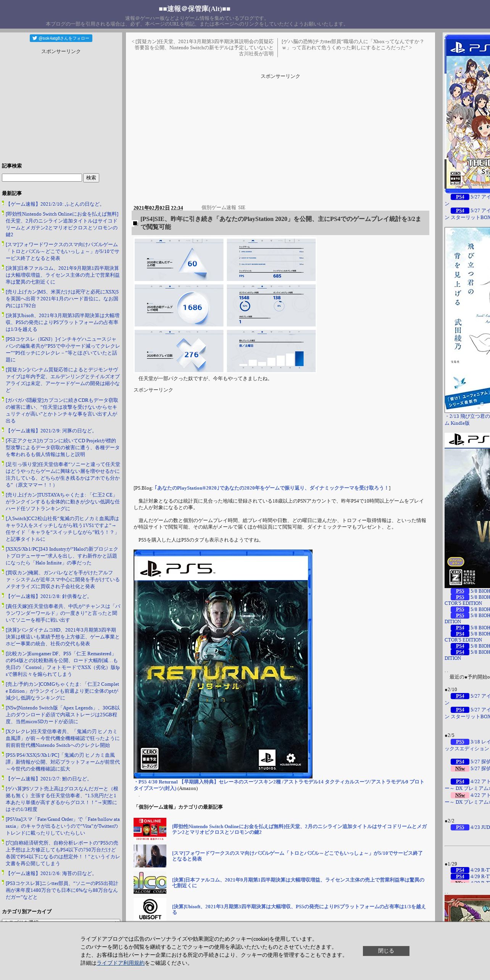Open sidebar link about Switch版 Apex Legends 30GB
Image resolution: width=490 pixels, height=980 pixels.
63,715
